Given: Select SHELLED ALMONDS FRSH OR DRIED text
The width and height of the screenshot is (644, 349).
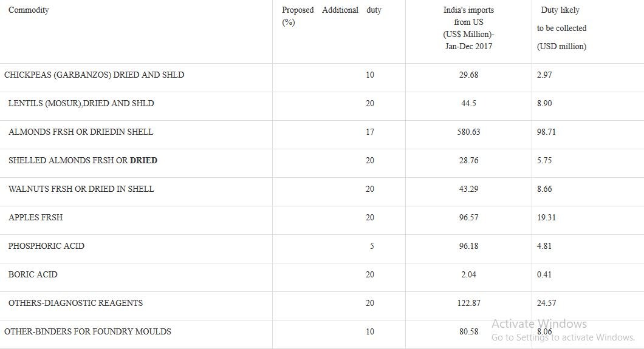Looking at the screenshot, I should (83, 160).
